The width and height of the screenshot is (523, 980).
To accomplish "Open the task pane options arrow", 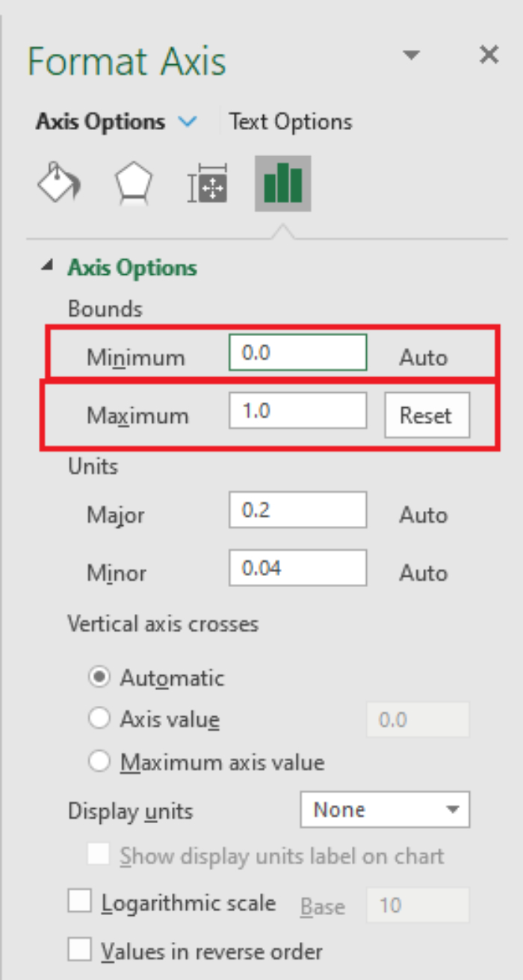I will click(x=411, y=55).
